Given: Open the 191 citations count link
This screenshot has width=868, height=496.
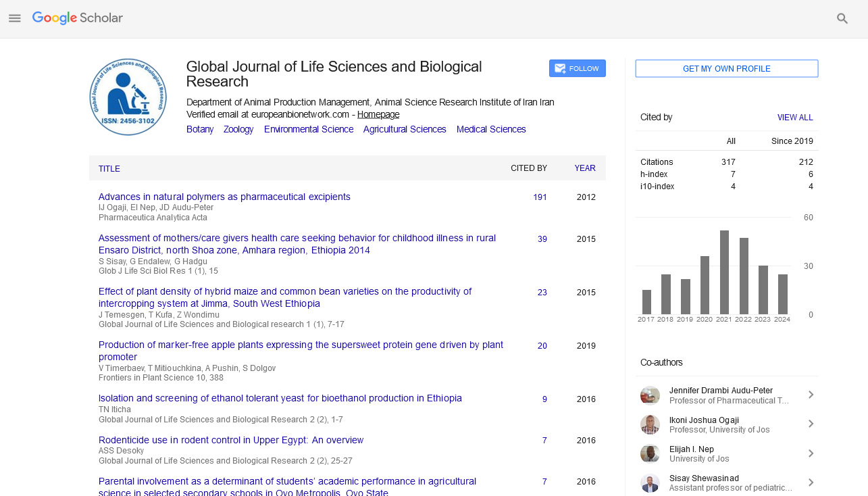Looking at the screenshot, I should pos(540,197).
